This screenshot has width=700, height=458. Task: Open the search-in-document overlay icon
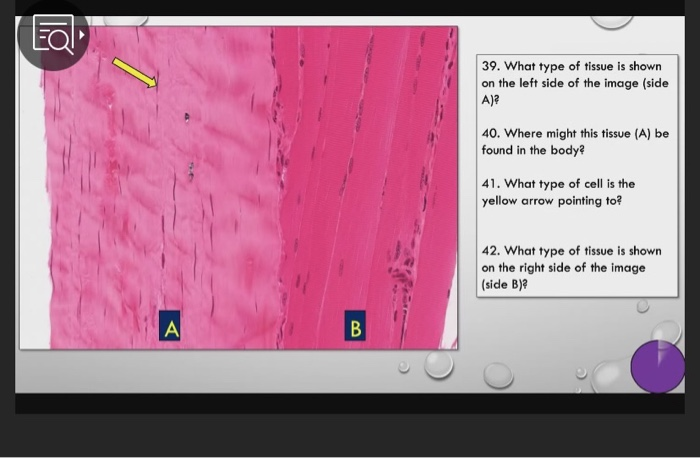53,34
